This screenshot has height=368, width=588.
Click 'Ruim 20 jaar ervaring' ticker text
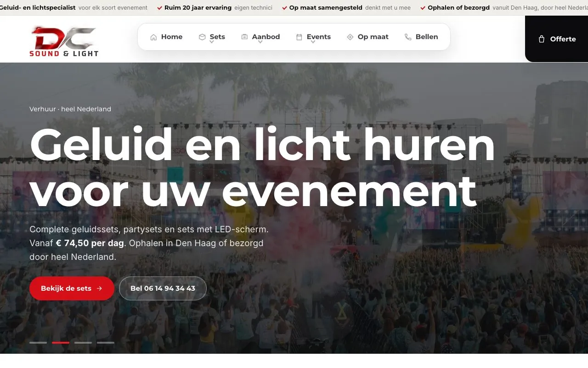pos(198,8)
